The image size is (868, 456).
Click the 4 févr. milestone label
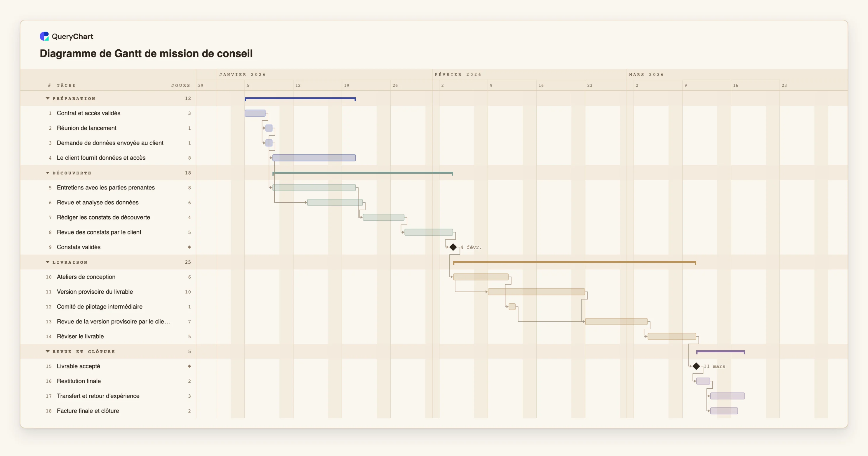click(471, 247)
